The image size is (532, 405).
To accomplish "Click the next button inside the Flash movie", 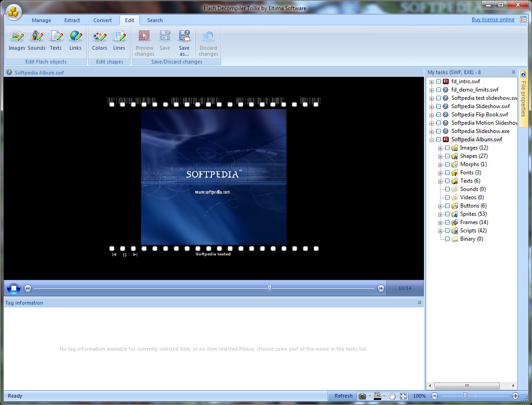I will (135, 255).
